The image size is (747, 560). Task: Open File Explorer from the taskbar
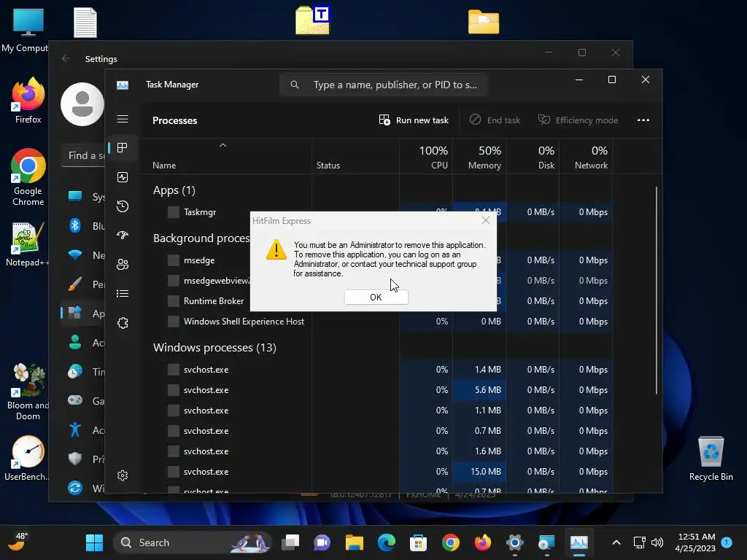pyautogui.click(x=355, y=542)
